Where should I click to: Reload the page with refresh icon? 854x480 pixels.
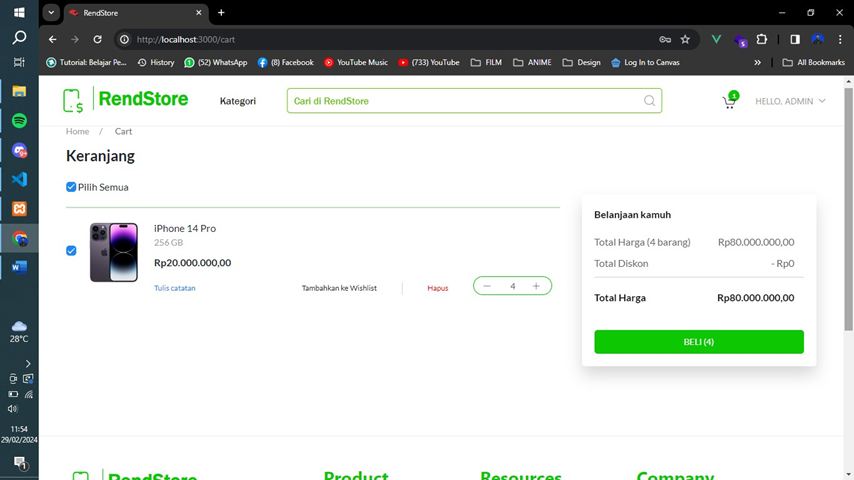pos(97,39)
